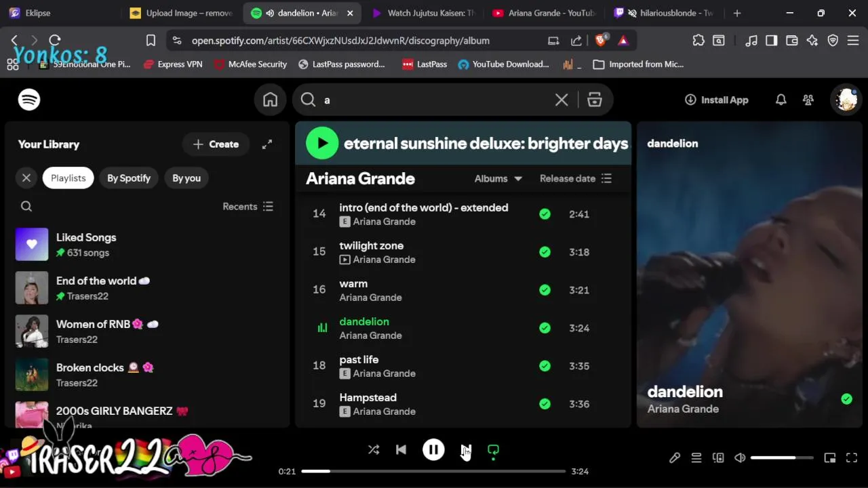Screen dimensions: 868x488
Task: Open new browser tab
Action: 737,13
